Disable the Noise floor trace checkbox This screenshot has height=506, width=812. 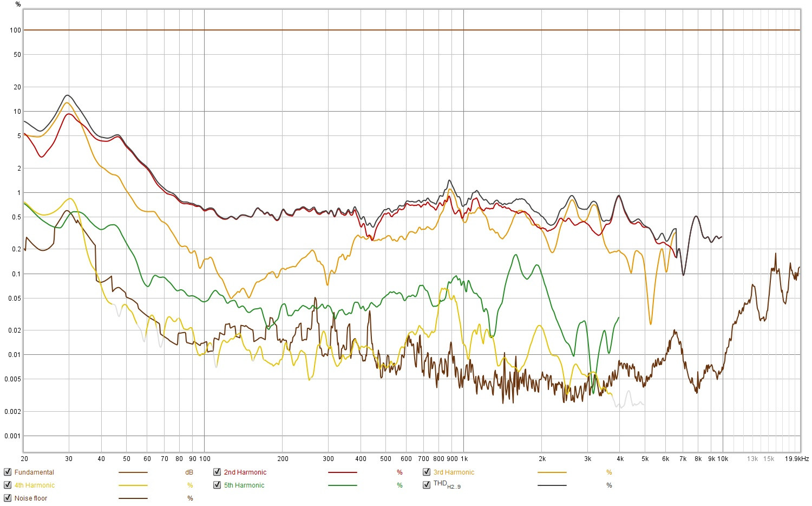8,498
